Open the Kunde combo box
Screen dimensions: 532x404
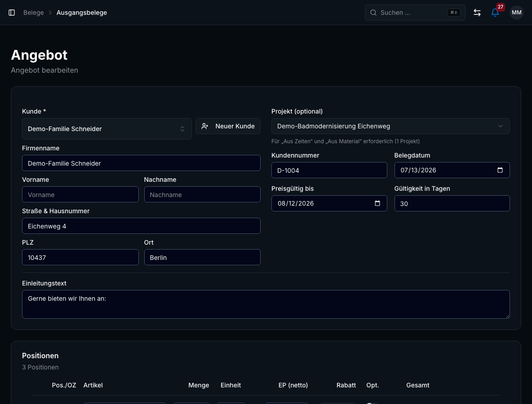tap(107, 129)
